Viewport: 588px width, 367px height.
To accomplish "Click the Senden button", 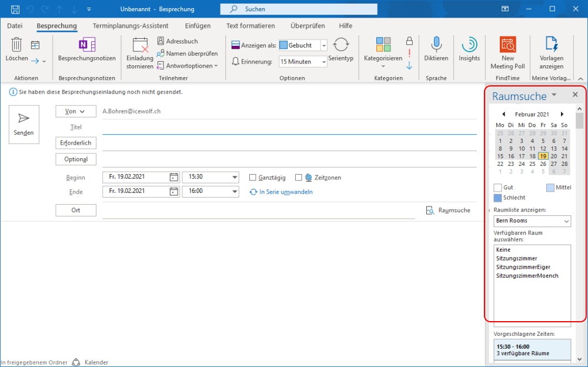I will tap(24, 125).
